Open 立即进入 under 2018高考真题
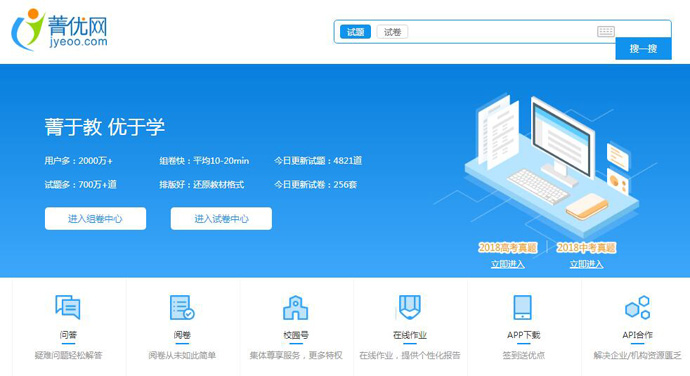This screenshot has height=376, width=690. pos(508,264)
